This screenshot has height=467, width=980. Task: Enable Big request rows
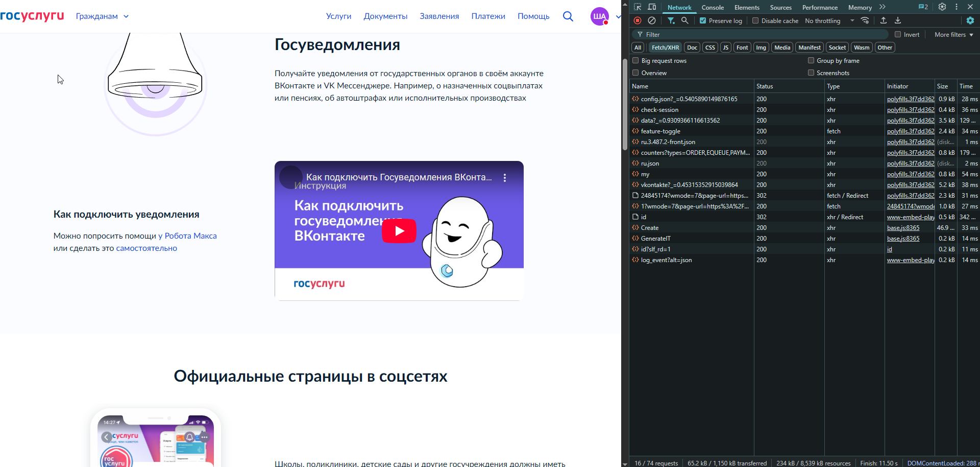tap(635, 60)
